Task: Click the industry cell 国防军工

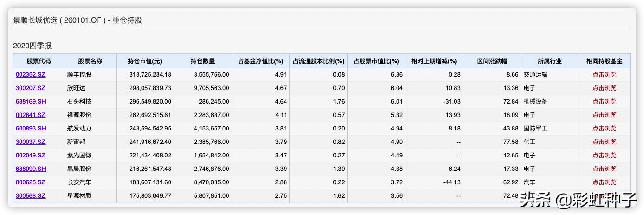Action: click(x=535, y=128)
